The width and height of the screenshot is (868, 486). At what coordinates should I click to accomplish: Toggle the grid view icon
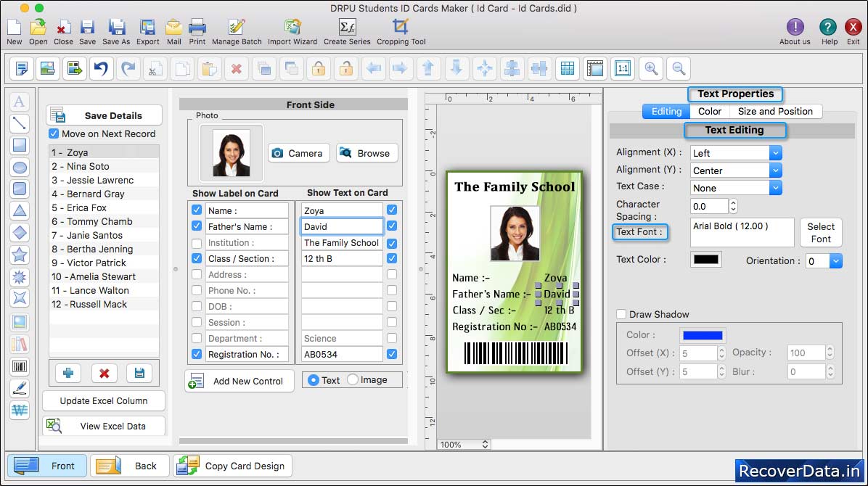[x=568, y=69]
